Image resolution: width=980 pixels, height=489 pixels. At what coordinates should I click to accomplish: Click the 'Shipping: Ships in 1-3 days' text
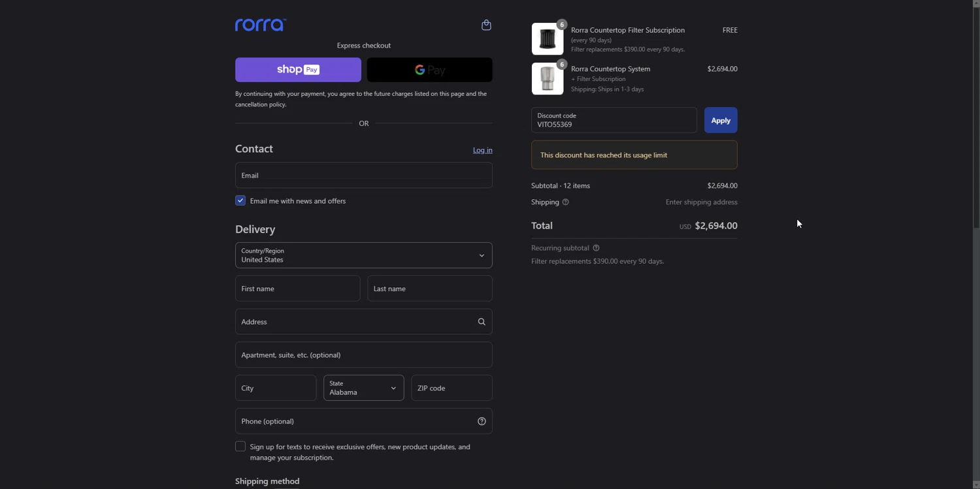[608, 89]
